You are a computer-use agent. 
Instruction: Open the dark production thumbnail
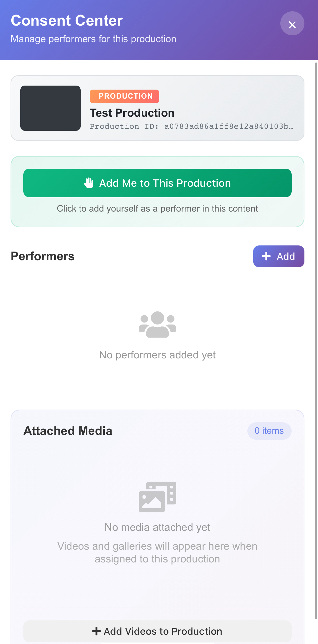click(50, 108)
